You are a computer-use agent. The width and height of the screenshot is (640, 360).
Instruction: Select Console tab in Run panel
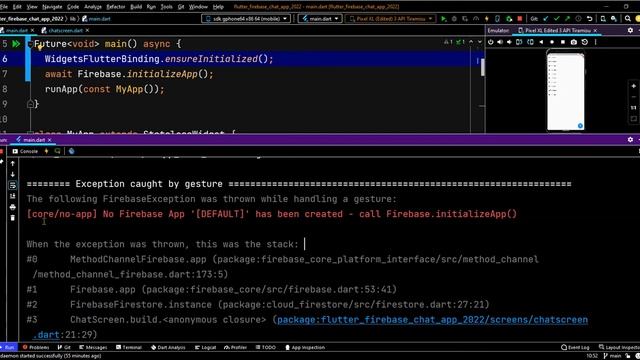pyautogui.click(x=25, y=151)
